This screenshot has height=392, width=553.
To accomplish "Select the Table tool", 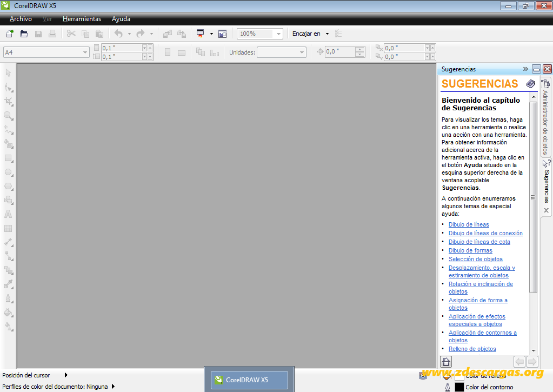I will tap(8, 228).
